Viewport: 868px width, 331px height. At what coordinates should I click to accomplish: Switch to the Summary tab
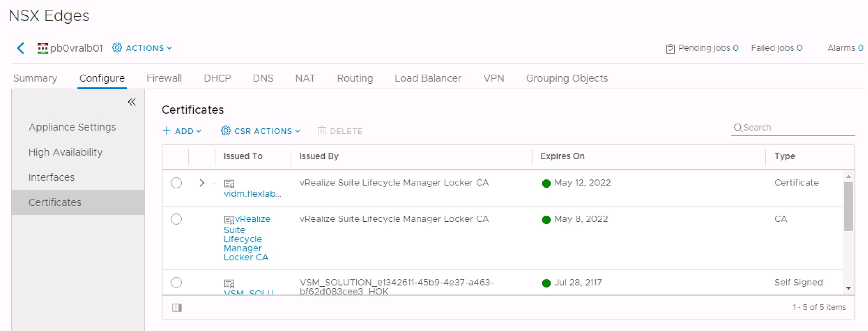[35, 78]
